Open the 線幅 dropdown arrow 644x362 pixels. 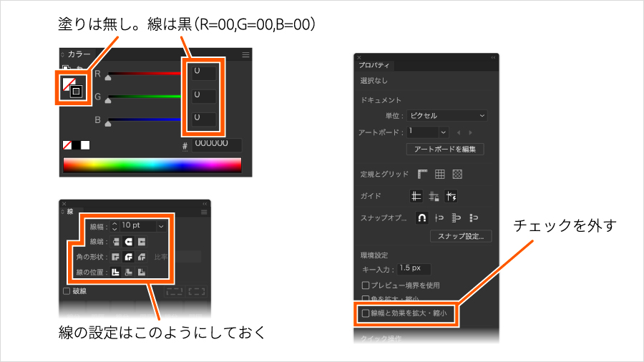pyautogui.click(x=161, y=226)
